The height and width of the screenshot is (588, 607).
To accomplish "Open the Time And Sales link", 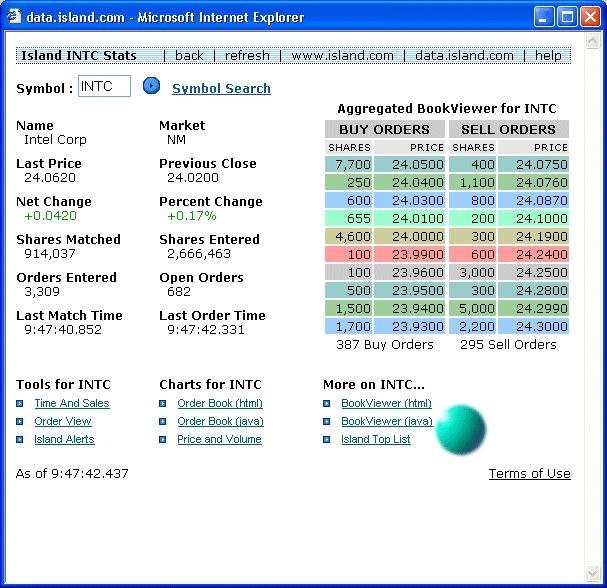I will click(x=72, y=403).
